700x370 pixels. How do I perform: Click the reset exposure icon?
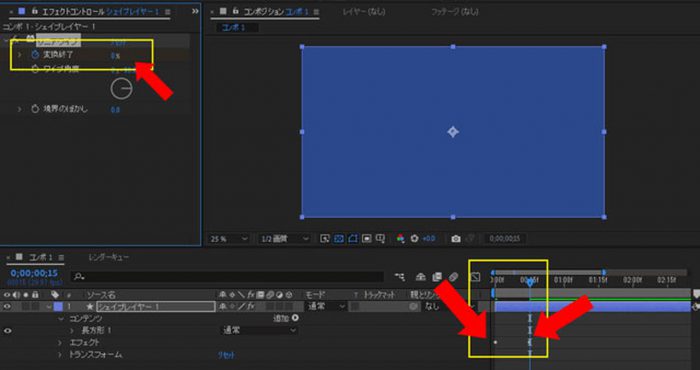(x=414, y=239)
